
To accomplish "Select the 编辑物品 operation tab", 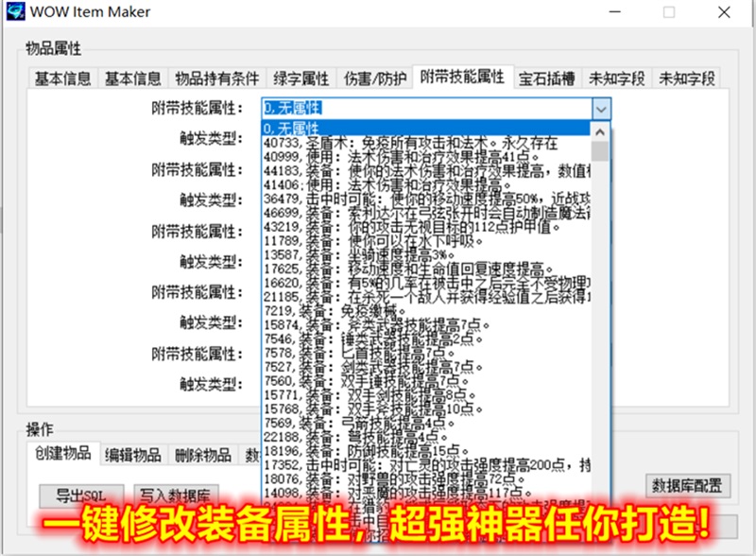I will [x=133, y=455].
